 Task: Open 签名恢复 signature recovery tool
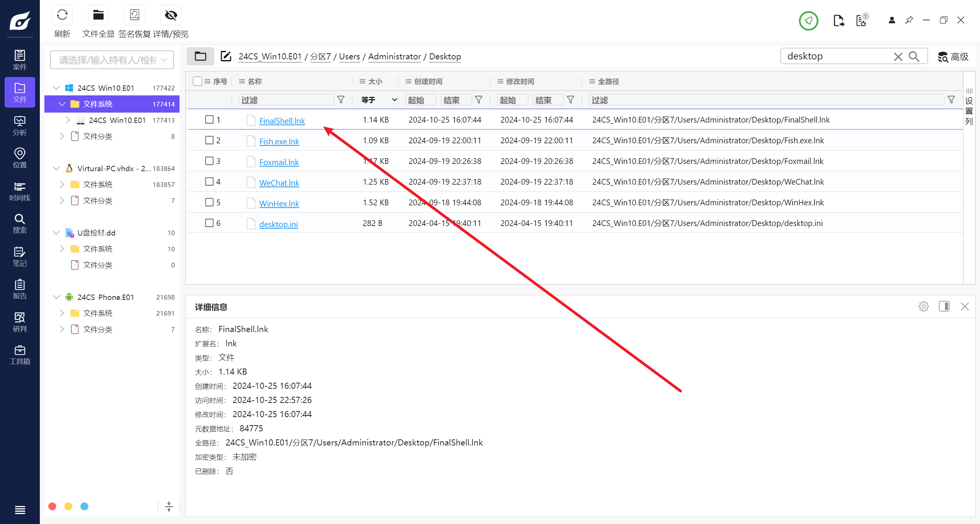pos(134,15)
